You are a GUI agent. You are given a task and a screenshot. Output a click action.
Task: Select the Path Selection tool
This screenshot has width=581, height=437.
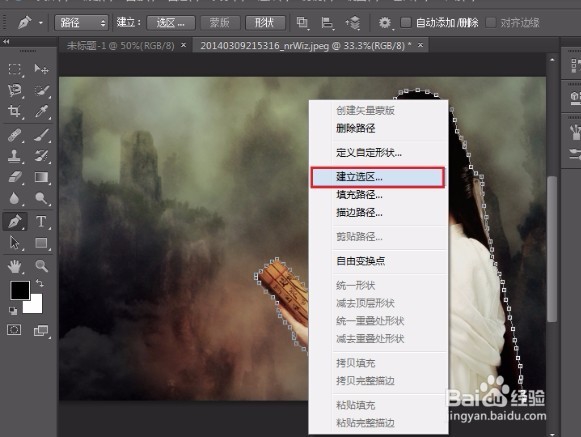coord(14,243)
